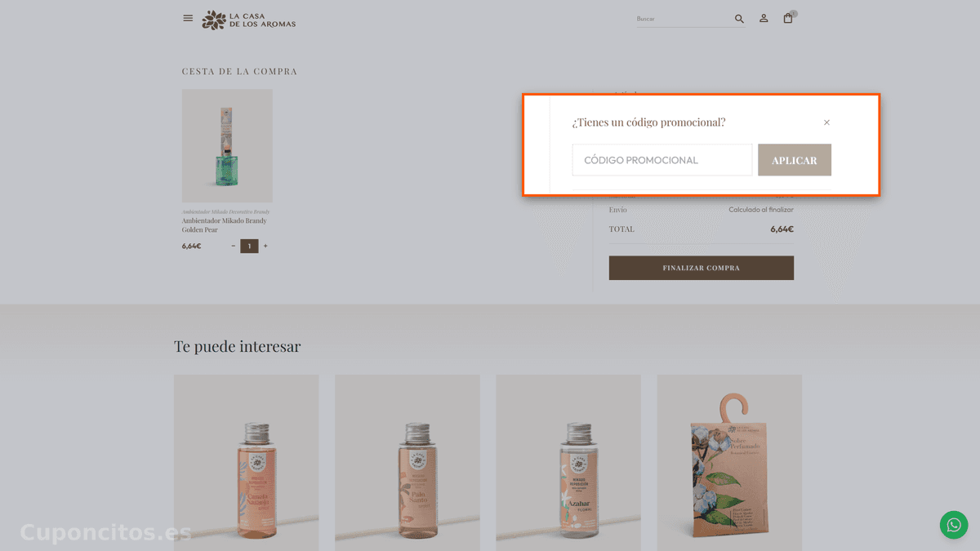980x551 pixels.
Task: Click the quantity box showing 1
Action: [x=249, y=246]
